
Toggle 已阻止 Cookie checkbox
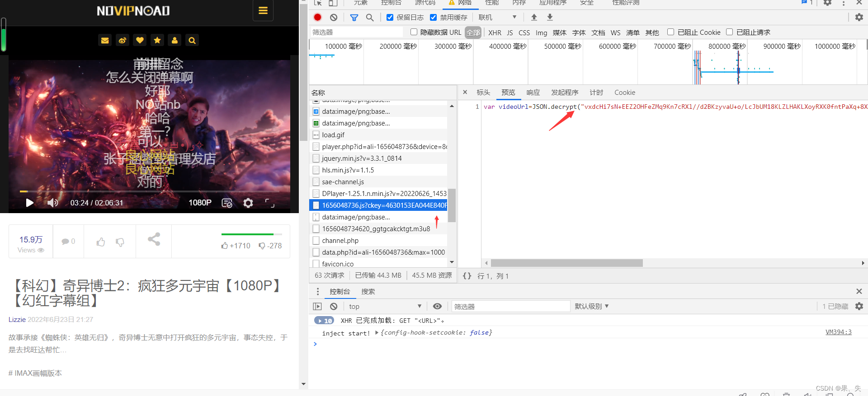(x=671, y=32)
